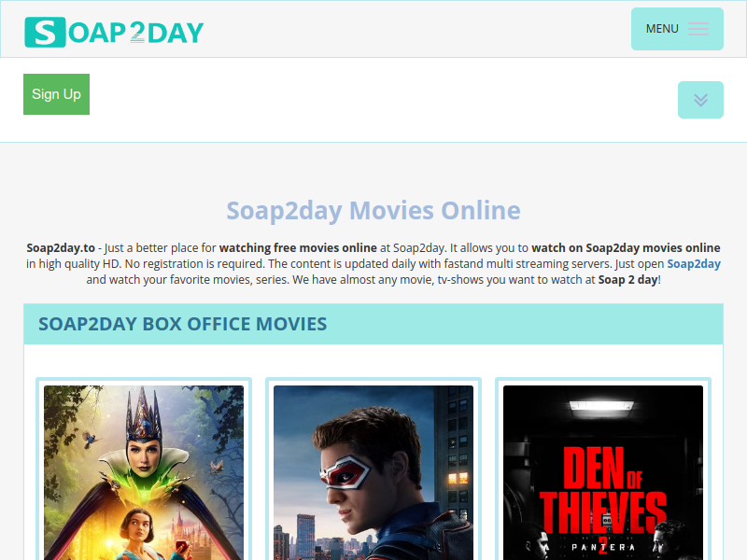
Task: Click the bold Soap2day.to text
Action: pyautogui.click(x=61, y=248)
